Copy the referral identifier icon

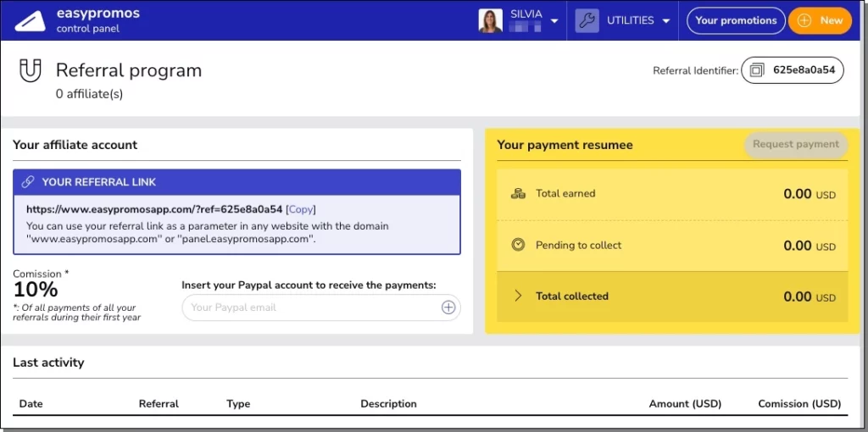[x=757, y=70]
